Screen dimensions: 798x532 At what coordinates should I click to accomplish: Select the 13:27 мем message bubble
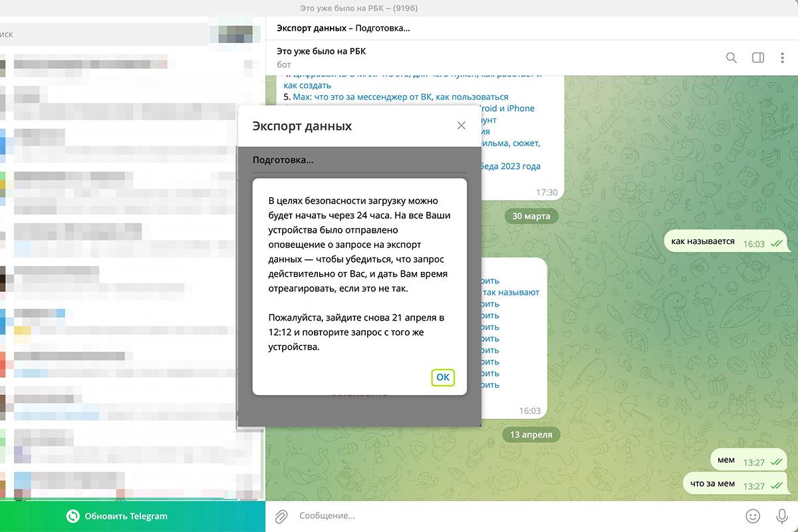click(x=749, y=460)
